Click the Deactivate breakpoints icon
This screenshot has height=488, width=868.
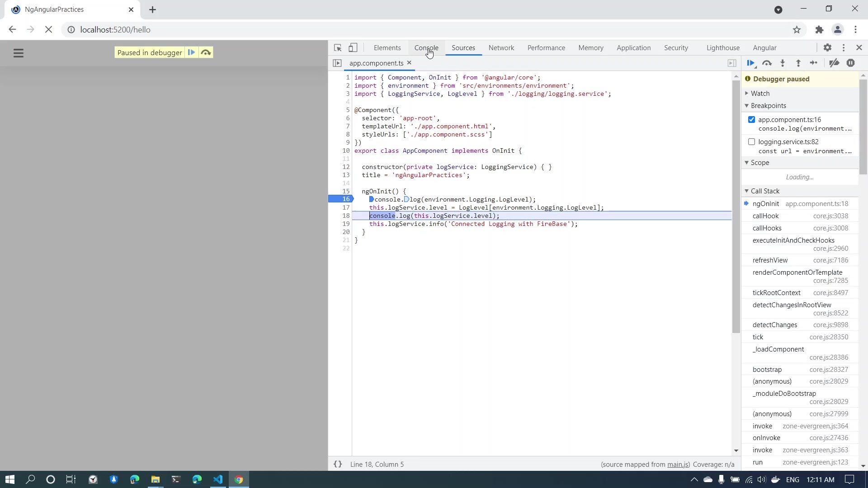pos(834,63)
